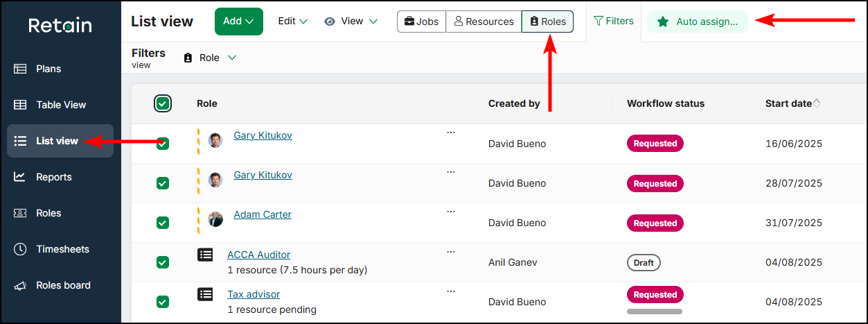Image resolution: width=868 pixels, height=324 pixels.
Task: Uncheck the ACCA Auditor row checkbox
Action: click(162, 262)
